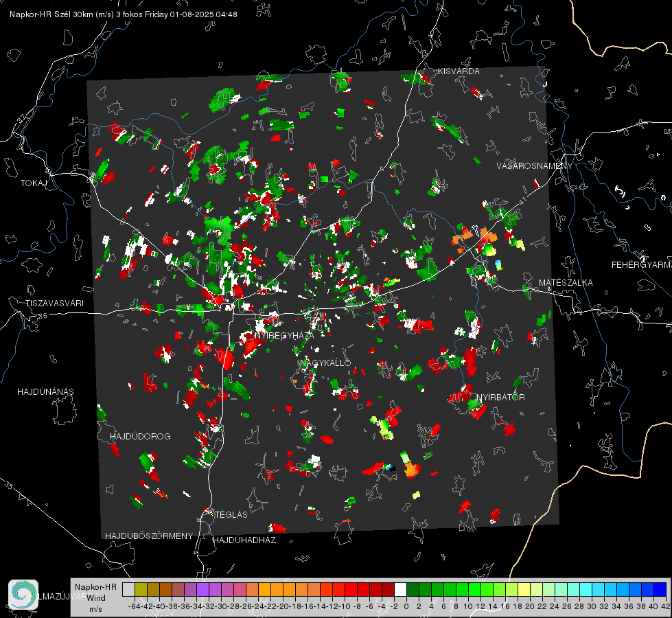Click the NAGYKÁLLÓ town label
The image size is (672, 618).
pos(326,363)
